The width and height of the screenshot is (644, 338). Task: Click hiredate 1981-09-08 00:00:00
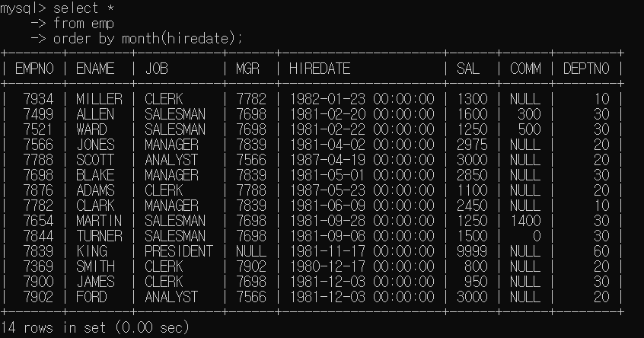(x=362, y=236)
